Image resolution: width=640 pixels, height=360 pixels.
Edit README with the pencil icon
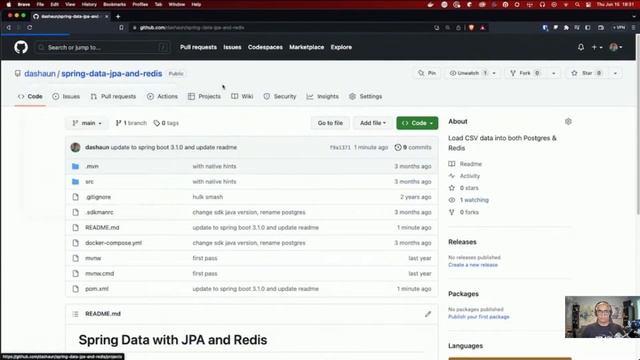pyautogui.click(x=428, y=314)
